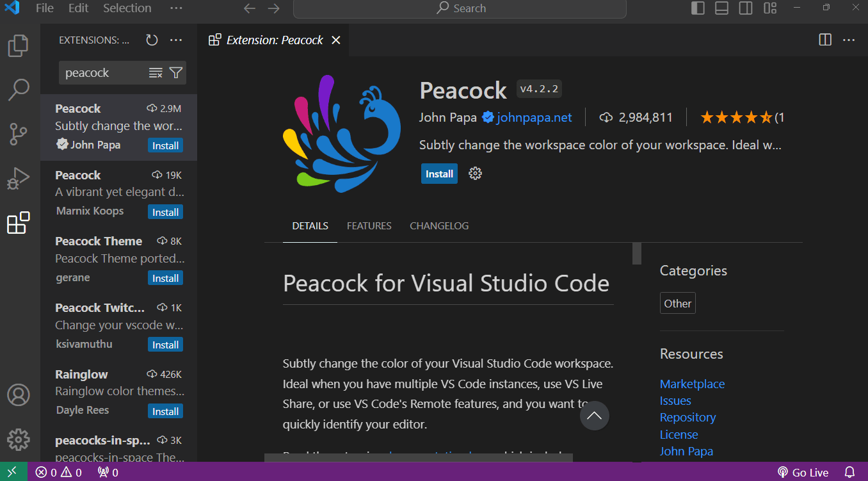Open the extension filter options
The height and width of the screenshot is (481, 868).
(175, 72)
